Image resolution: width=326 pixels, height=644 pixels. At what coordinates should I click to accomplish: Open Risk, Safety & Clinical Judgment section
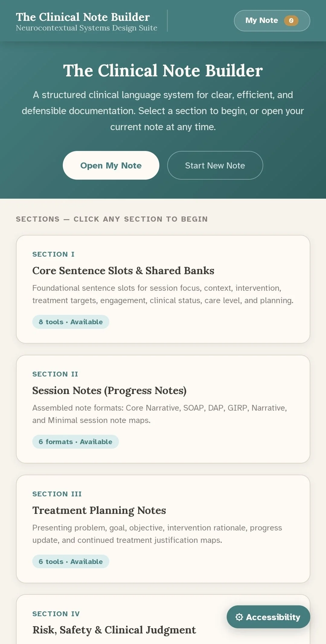point(114,630)
